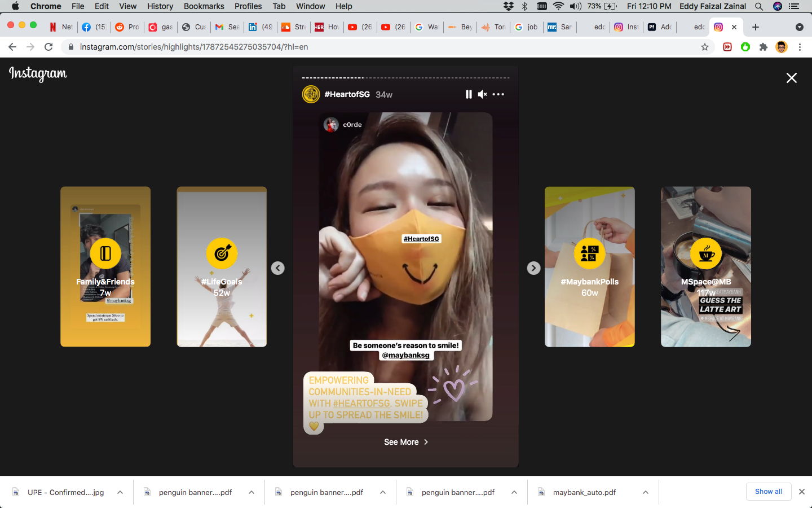Open the Notification Center icon

point(795,6)
